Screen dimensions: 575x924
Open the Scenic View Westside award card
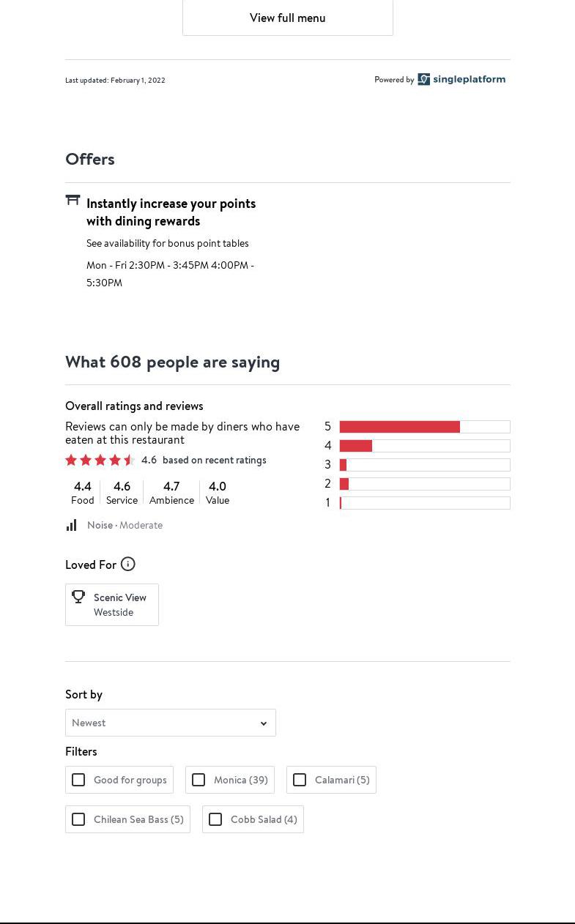click(x=112, y=605)
